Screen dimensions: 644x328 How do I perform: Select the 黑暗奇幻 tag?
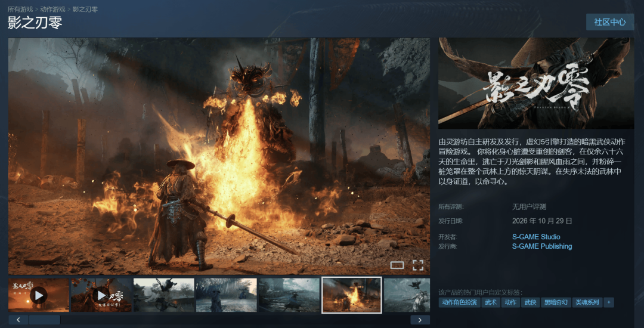(556, 302)
